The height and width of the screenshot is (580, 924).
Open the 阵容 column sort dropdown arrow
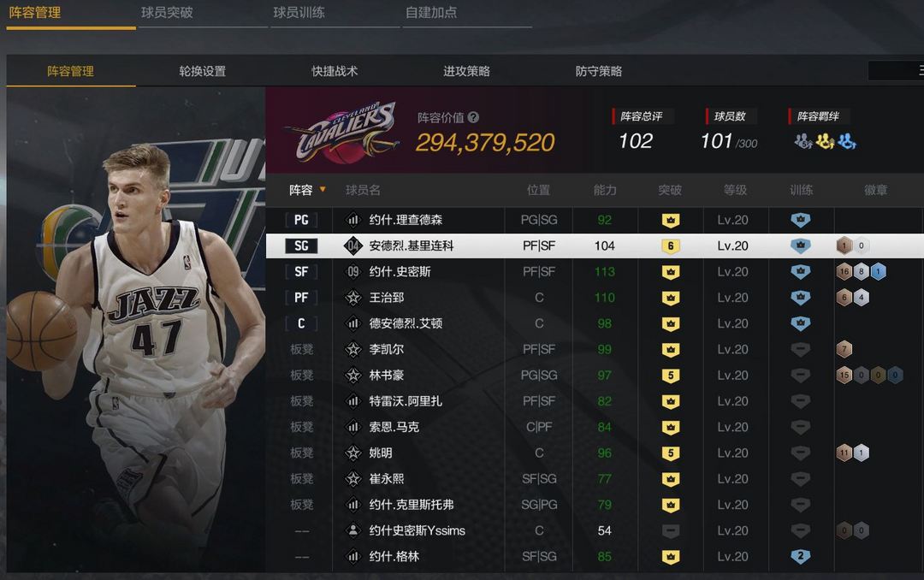coord(323,189)
